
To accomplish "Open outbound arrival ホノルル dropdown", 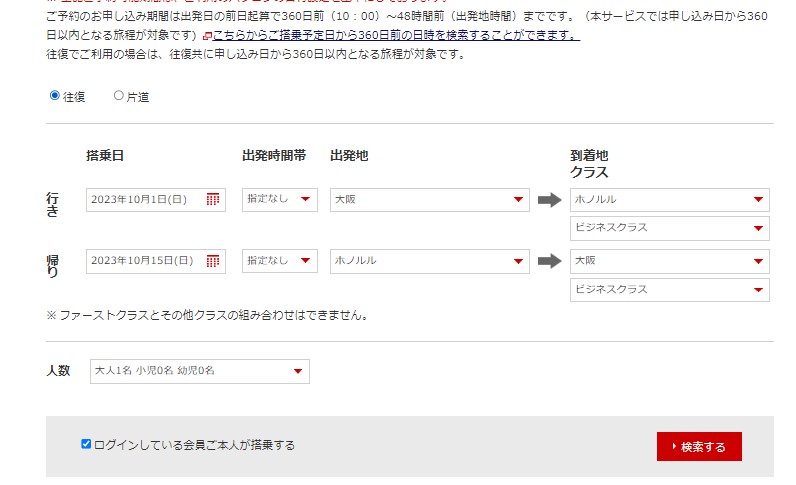I will click(x=670, y=200).
